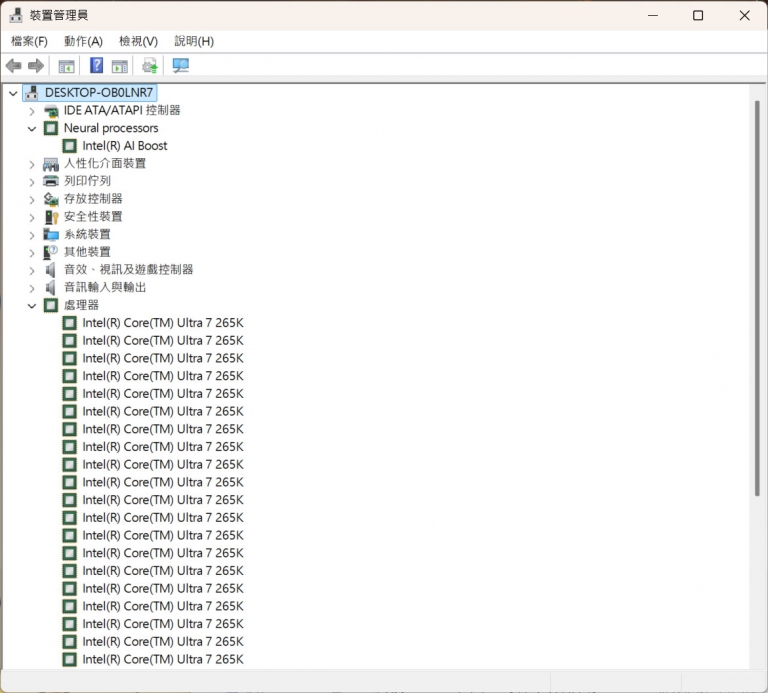Click the chip icon next to 處理器
This screenshot has width=768, height=693.
51,306
